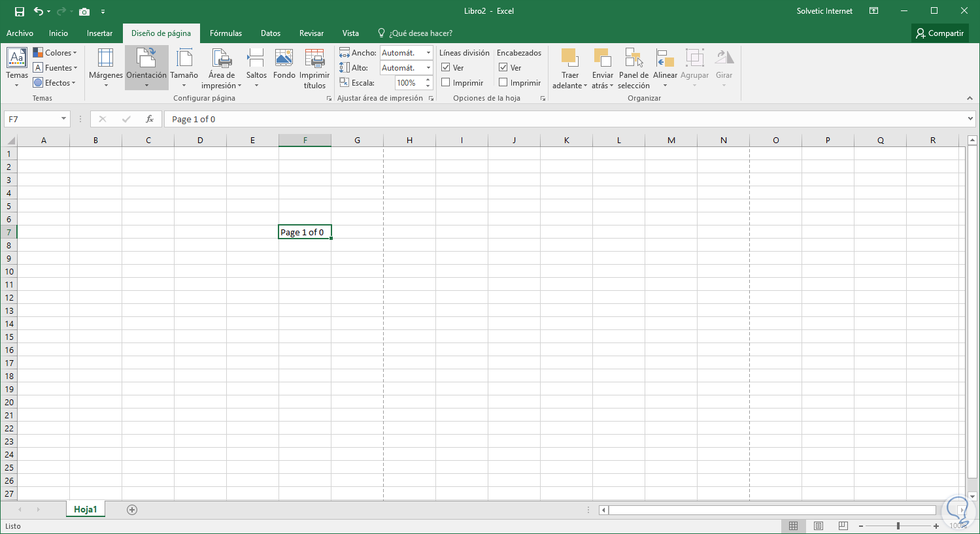Viewport: 980px width, 534px height.
Task: Select column H header
Action: click(409, 141)
